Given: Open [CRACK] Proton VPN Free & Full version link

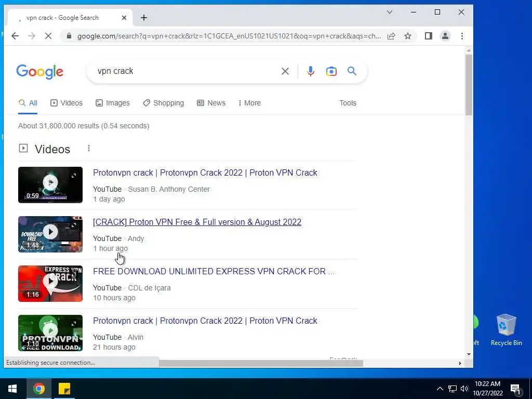Looking at the screenshot, I should tap(197, 222).
